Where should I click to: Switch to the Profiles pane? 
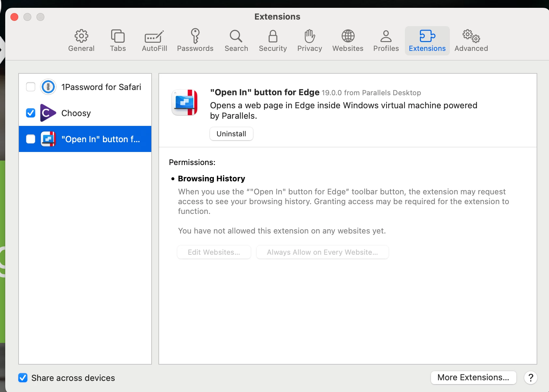(386, 41)
